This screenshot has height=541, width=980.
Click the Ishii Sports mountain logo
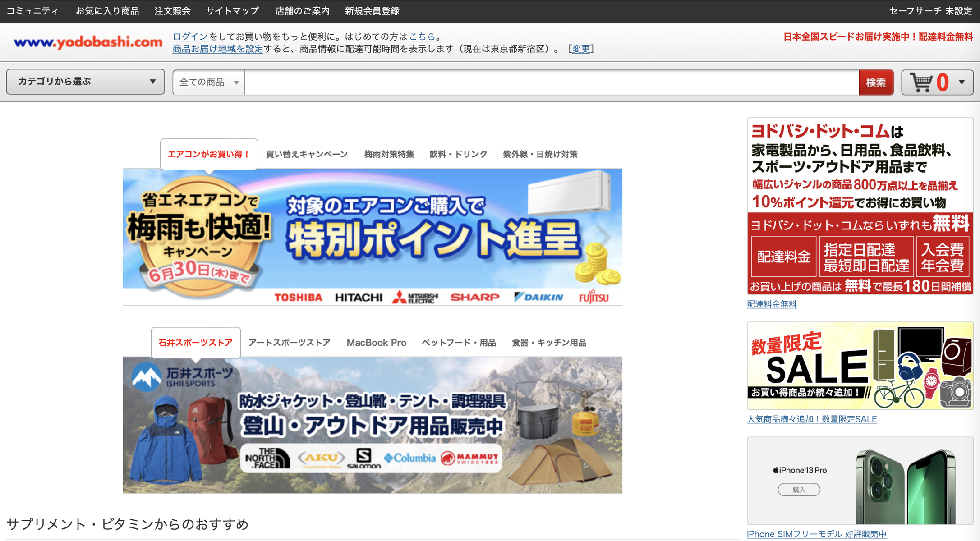coord(147,377)
